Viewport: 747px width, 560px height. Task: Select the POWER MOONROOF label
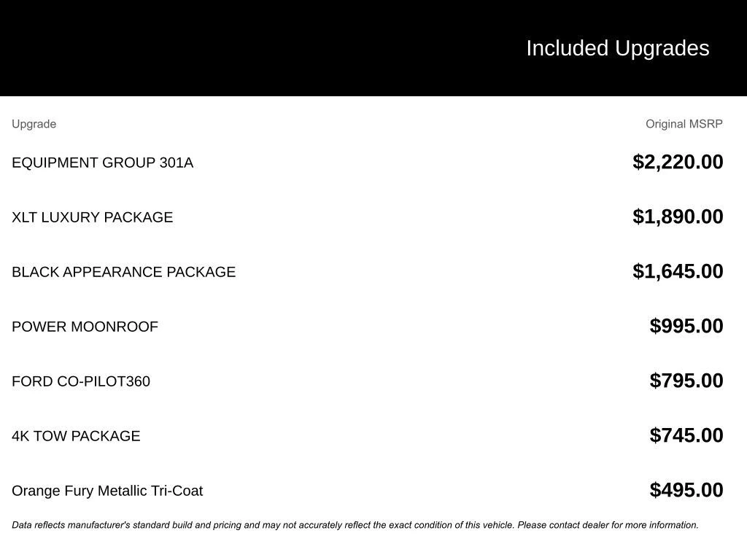[x=85, y=327]
